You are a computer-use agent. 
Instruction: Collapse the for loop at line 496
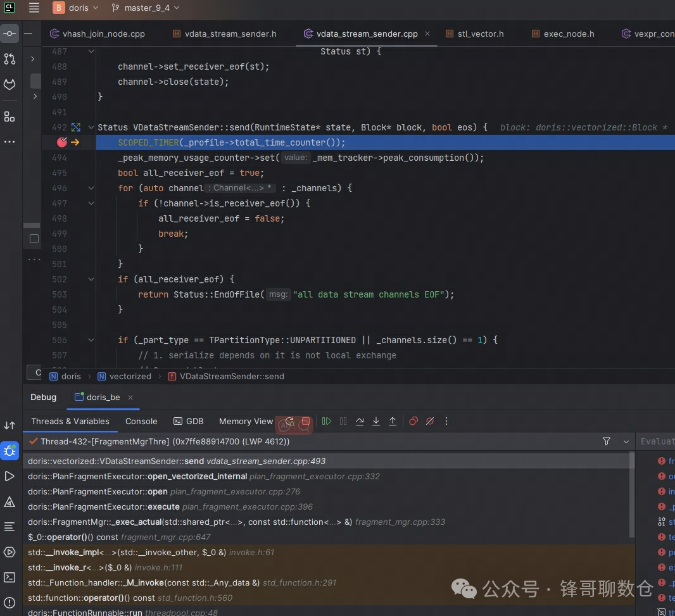[x=91, y=188]
